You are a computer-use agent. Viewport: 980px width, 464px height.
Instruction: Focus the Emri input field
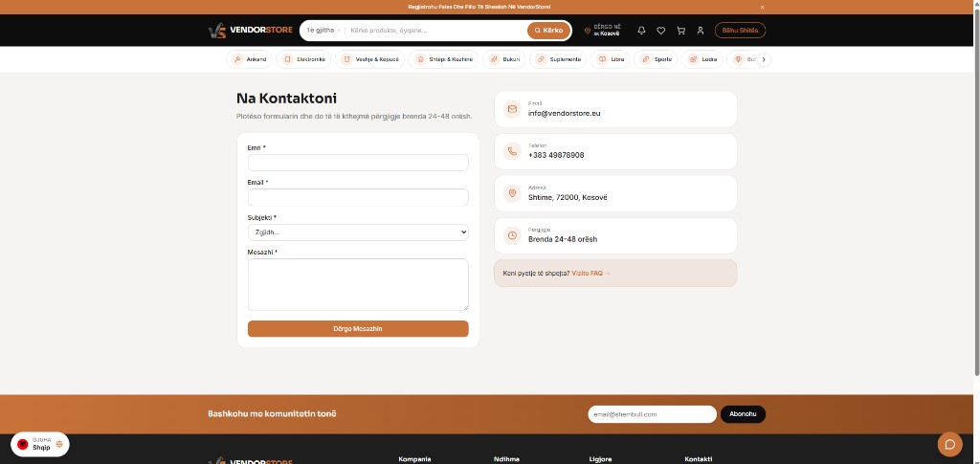click(358, 163)
